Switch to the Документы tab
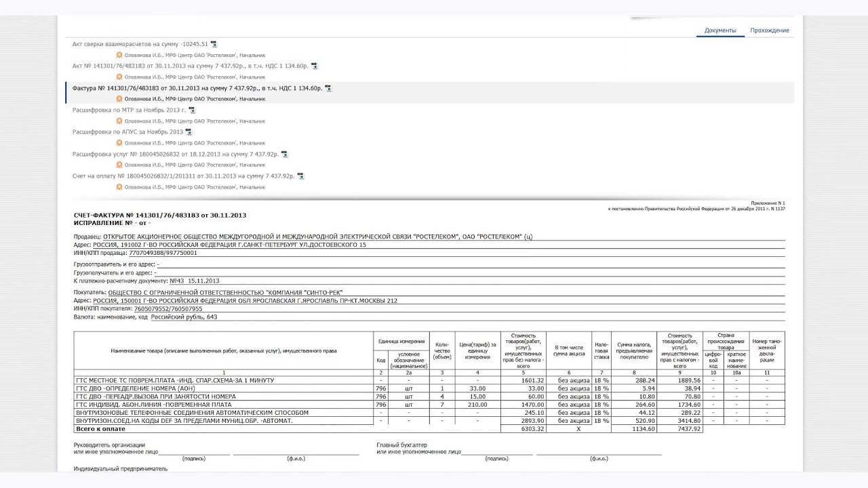868x488 pixels. [720, 30]
